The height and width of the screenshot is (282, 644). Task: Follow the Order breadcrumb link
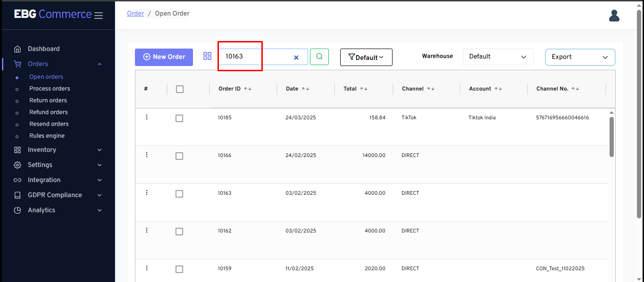pyautogui.click(x=135, y=14)
